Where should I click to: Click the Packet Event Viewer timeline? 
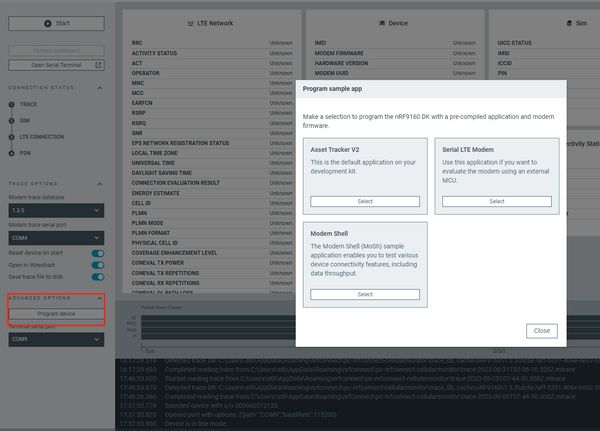point(218,327)
